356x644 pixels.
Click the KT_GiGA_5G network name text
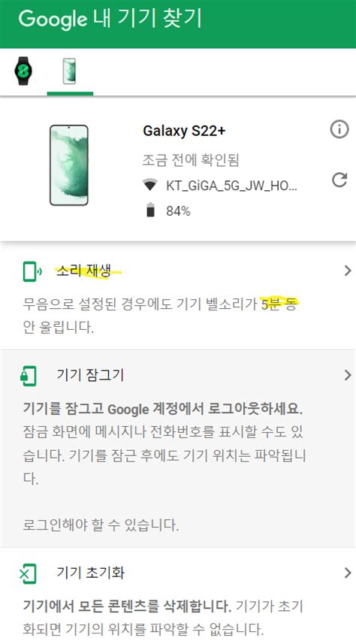pos(231,186)
